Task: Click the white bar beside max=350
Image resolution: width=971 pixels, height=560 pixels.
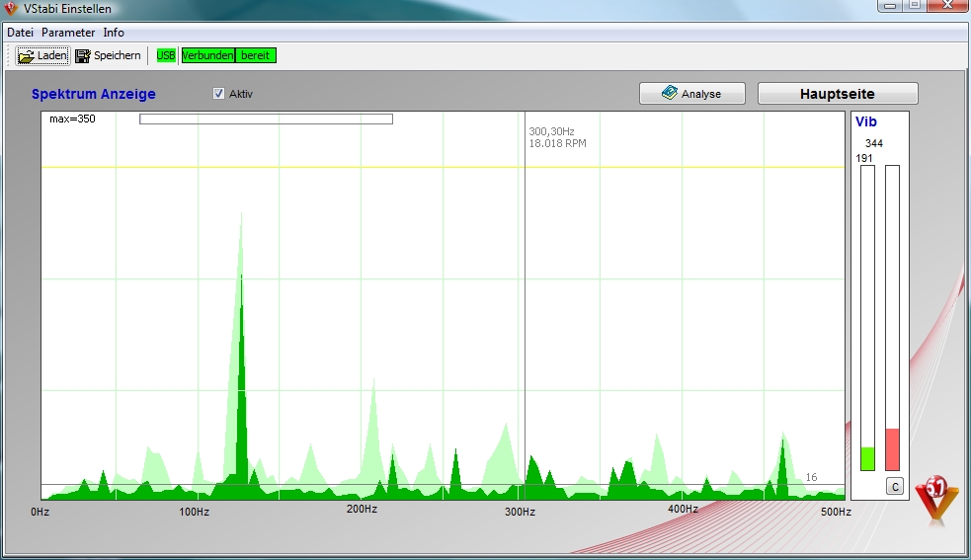Action: tap(266, 120)
